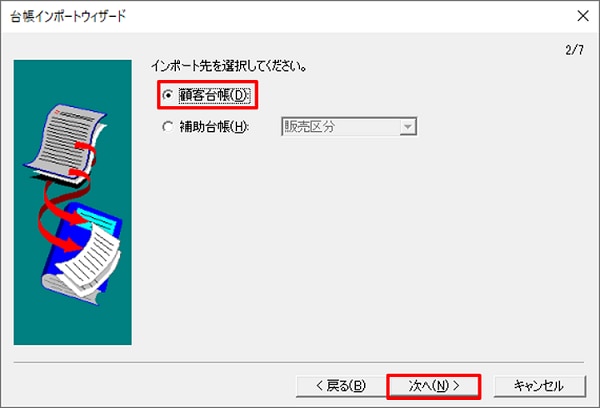Click the 台帳インポートウィザード title bar text
The image size is (600, 408).
point(68,16)
